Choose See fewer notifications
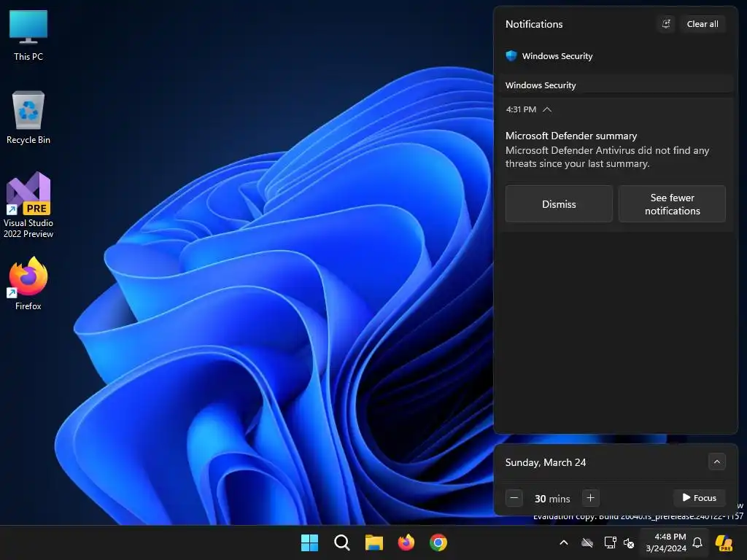The height and width of the screenshot is (560, 747). click(x=672, y=204)
